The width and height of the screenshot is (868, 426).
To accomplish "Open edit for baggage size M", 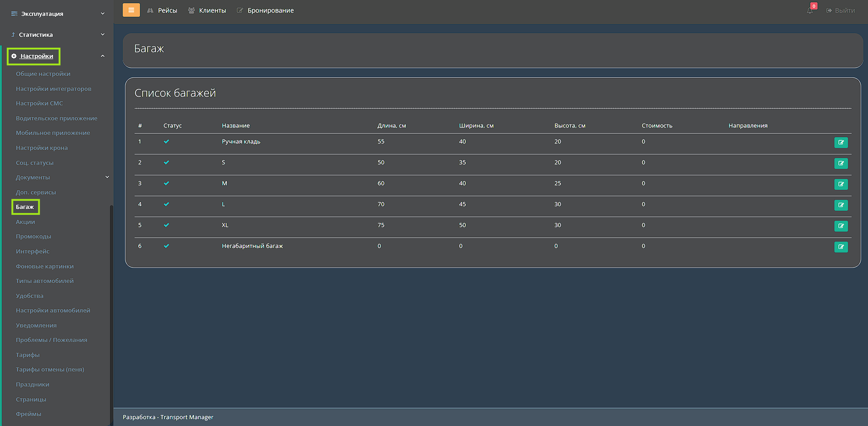I will click(x=841, y=184).
